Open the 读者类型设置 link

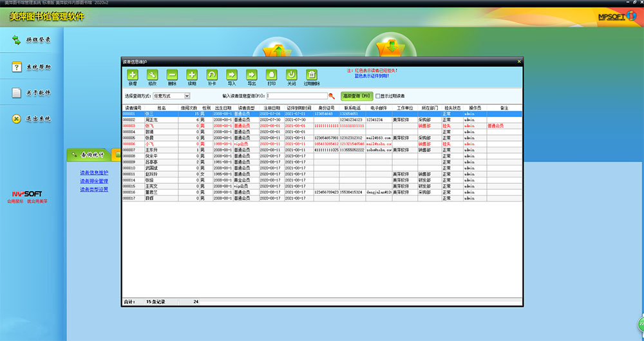94,190
